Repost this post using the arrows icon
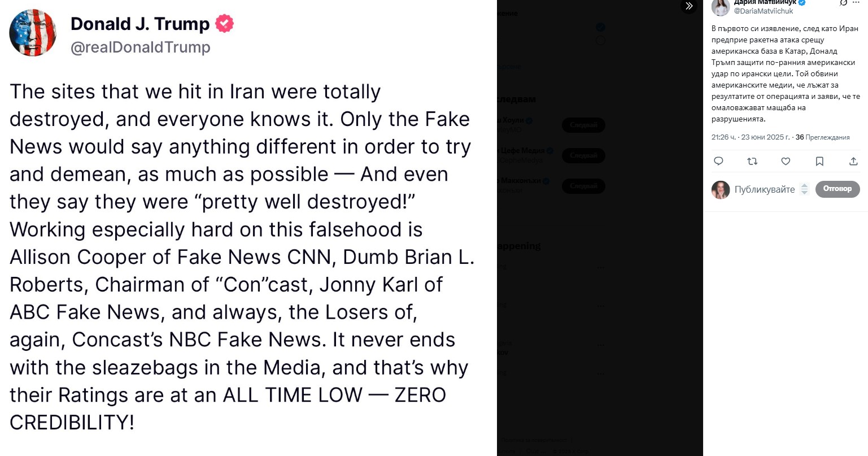This screenshot has height=456, width=868. click(x=752, y=161)
